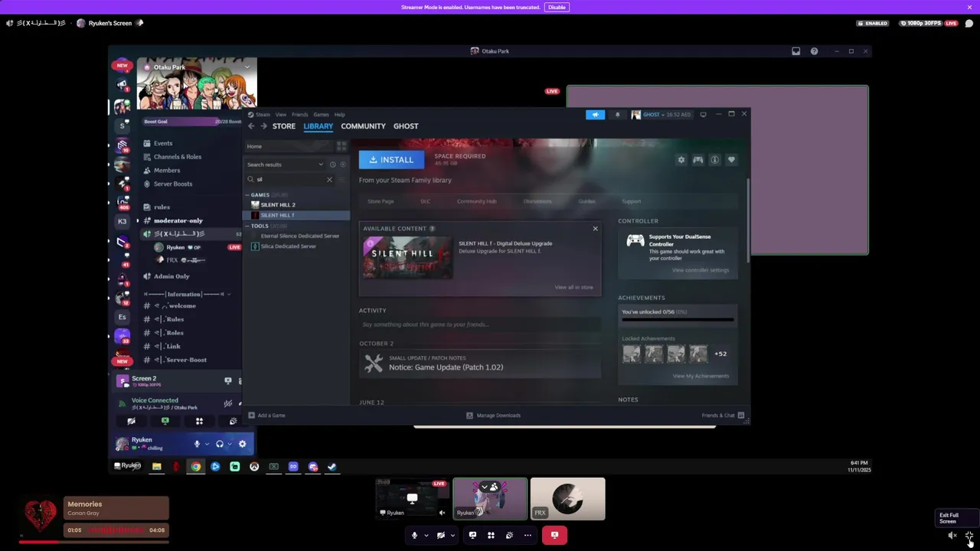Open more options ellipsis in call controls
Viewport: 980px width, 551px height.
point(528,535)
